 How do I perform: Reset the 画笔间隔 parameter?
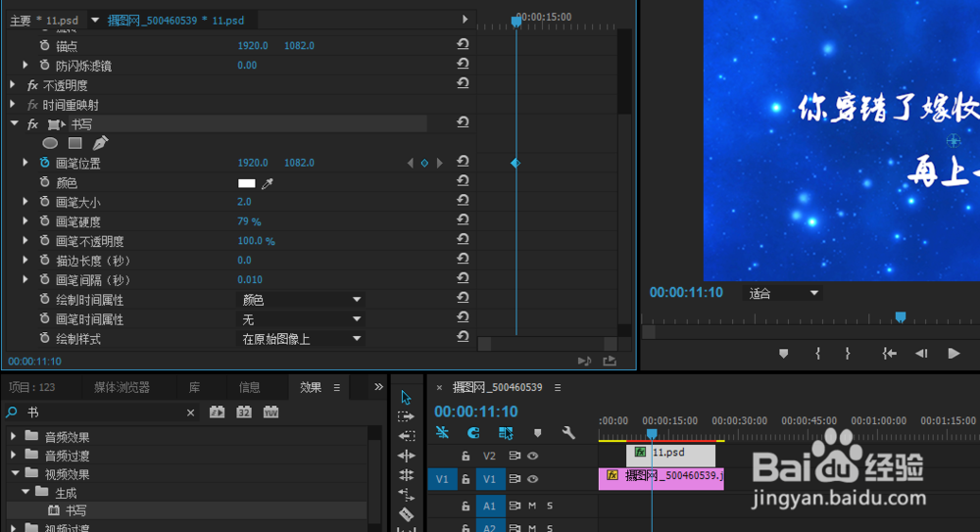463,278
